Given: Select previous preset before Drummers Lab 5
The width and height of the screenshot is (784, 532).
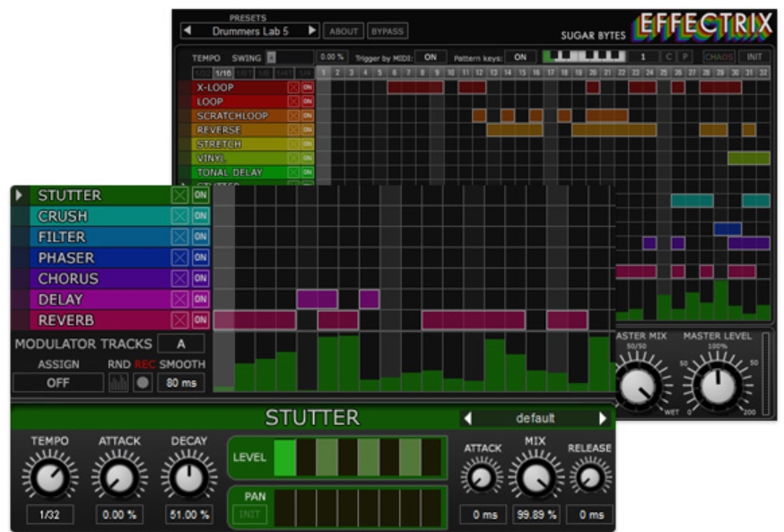Looking at the screenshot, I should pos(187,31).
